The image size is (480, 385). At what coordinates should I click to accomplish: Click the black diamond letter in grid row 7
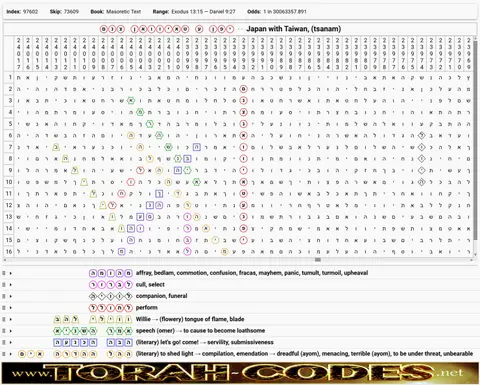coord(422,147)
